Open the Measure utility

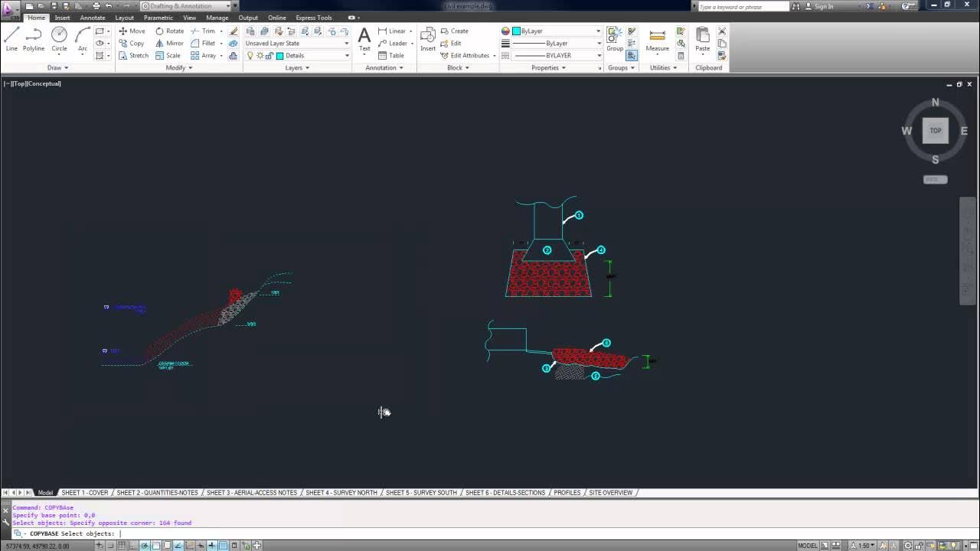point(657,40)
